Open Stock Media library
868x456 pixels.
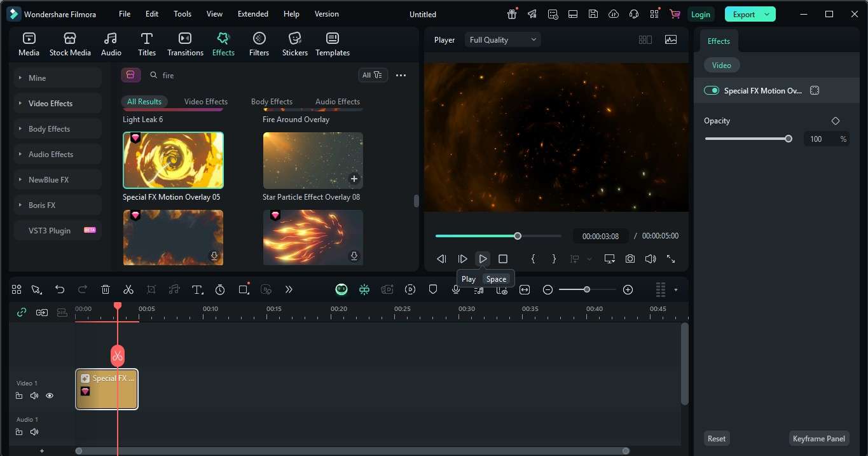70,45
